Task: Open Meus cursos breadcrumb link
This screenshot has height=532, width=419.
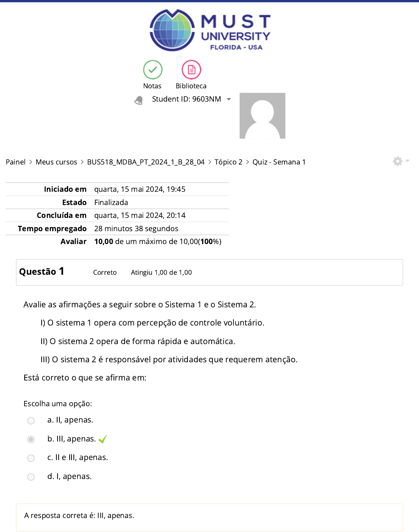Action: (x=56, y=162)
